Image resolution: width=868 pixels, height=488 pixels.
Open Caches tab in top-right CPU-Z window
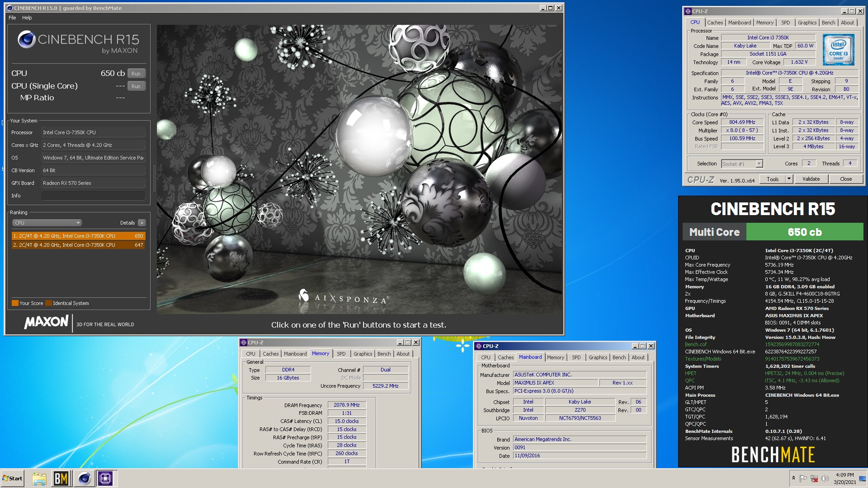715,23
